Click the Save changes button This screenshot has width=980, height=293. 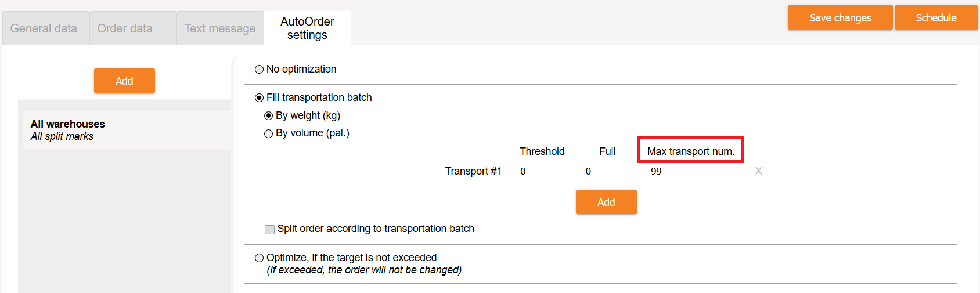tap(840, 18)
